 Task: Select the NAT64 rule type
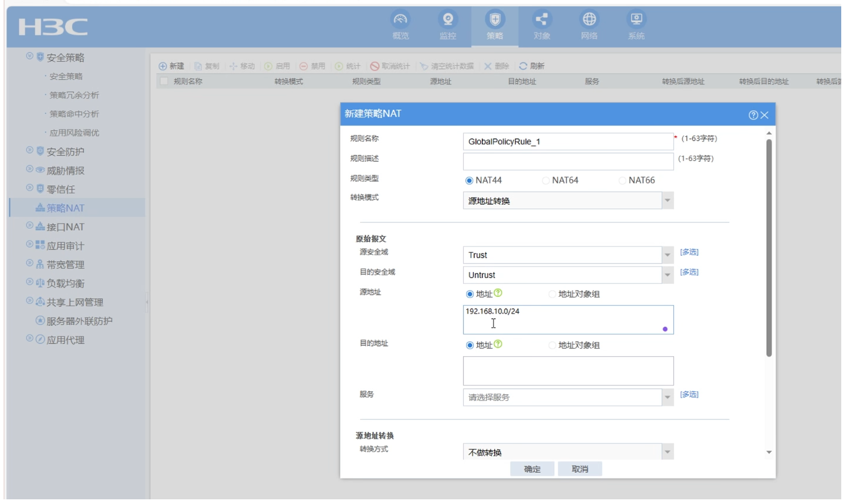[545, 181]
